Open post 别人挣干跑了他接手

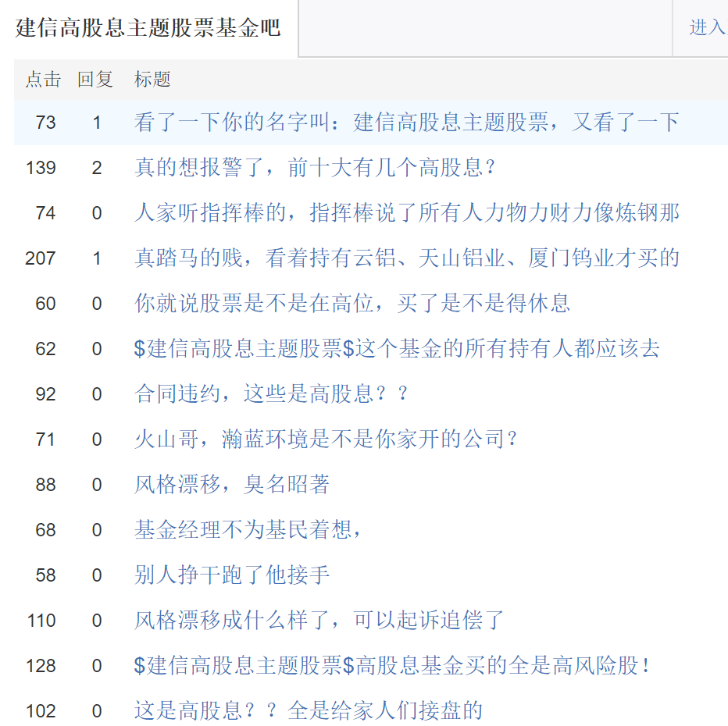[x=232, y=575]
